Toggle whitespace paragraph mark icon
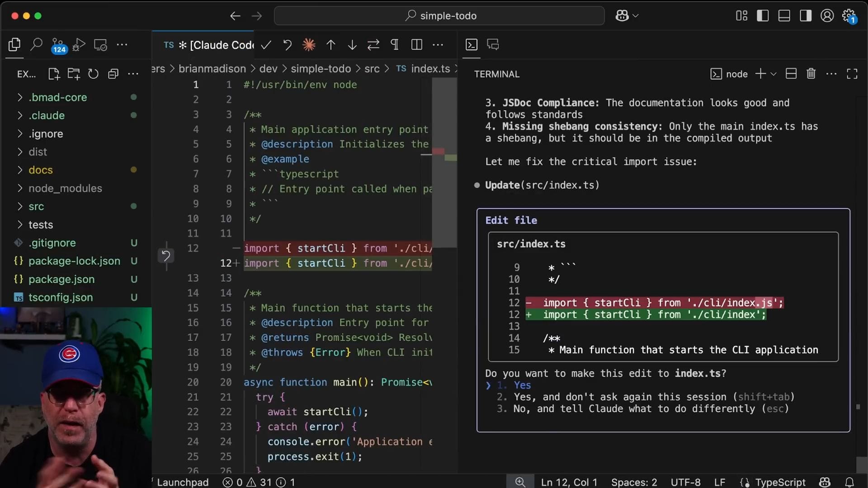The image size is (868, 488). pyautogui.click(x=395, y=45)
